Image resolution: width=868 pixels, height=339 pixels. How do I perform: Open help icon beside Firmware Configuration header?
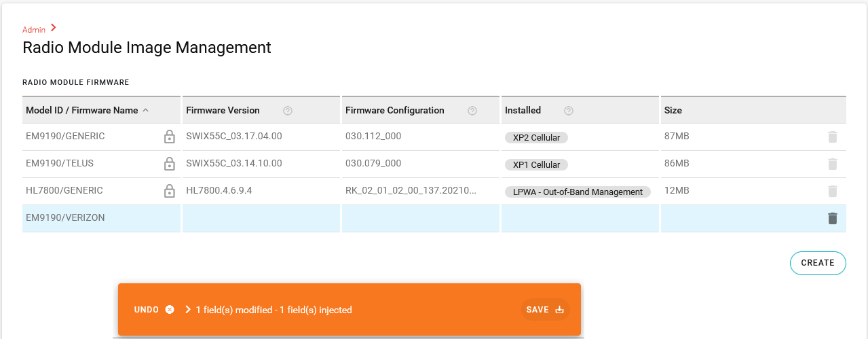tap(472, 111)
